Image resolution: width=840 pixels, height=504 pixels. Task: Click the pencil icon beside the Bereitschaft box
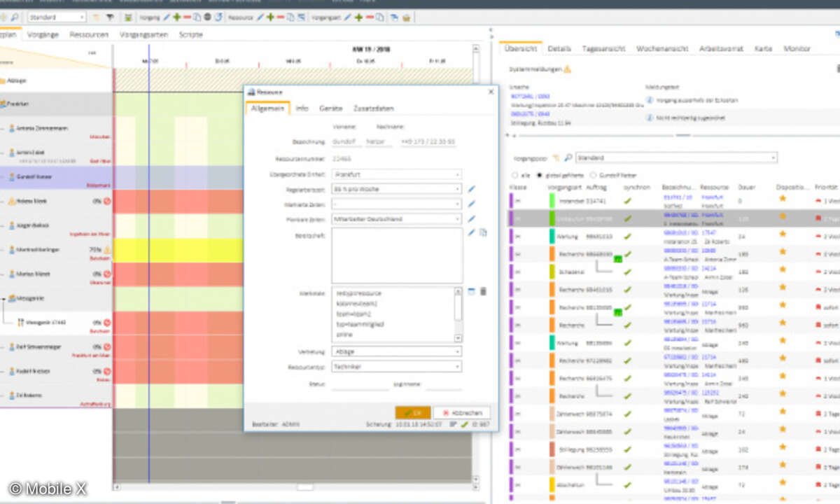click(x=471, y=232)
